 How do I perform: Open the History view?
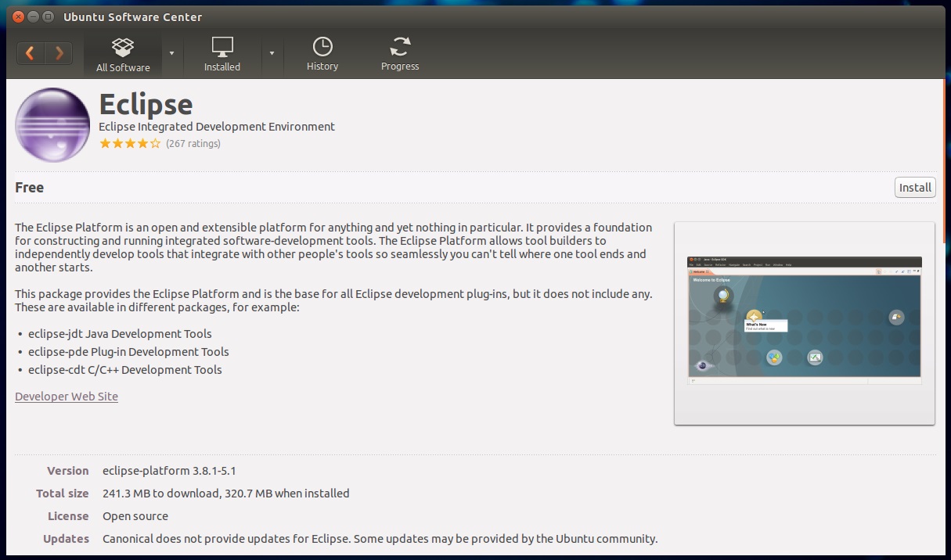[322, 53]
